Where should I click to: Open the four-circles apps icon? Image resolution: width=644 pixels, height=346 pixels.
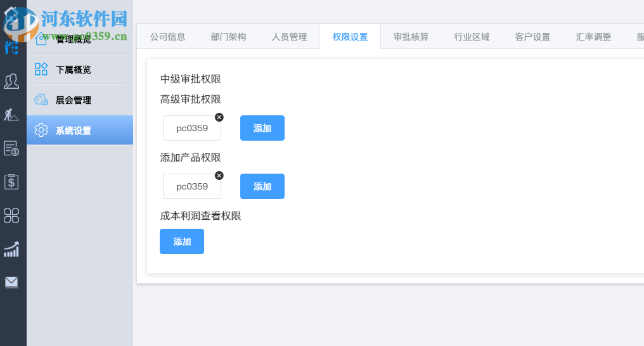pos(11,215)
